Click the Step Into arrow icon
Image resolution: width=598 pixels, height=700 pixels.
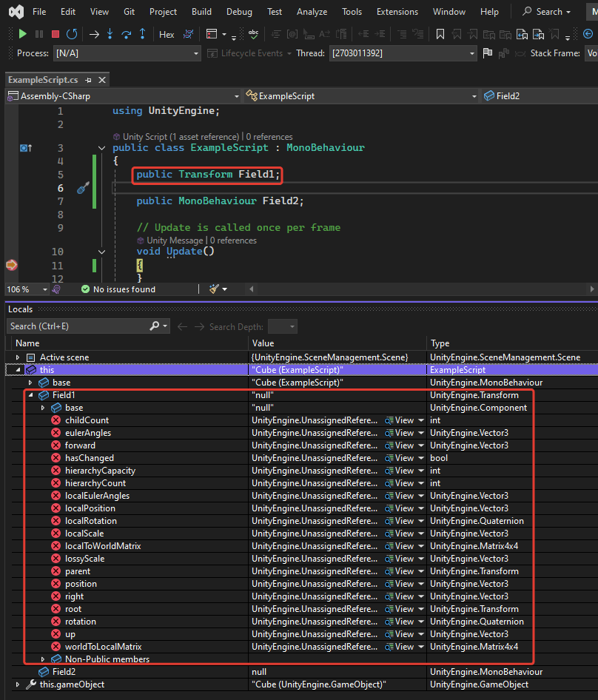point(110,34)
